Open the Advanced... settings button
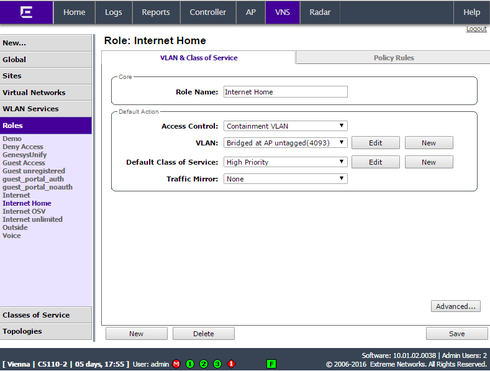Image resolution: width=490 pixels, height=371 pixels. 456,306
